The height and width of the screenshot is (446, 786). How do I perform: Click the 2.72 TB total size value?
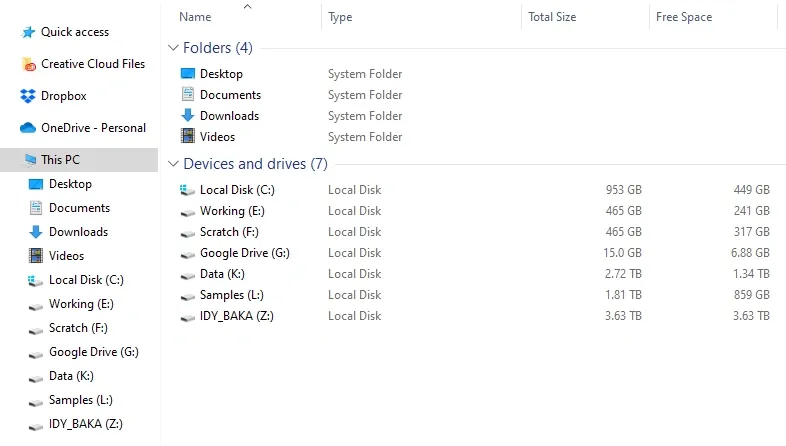tap(623, 274)
